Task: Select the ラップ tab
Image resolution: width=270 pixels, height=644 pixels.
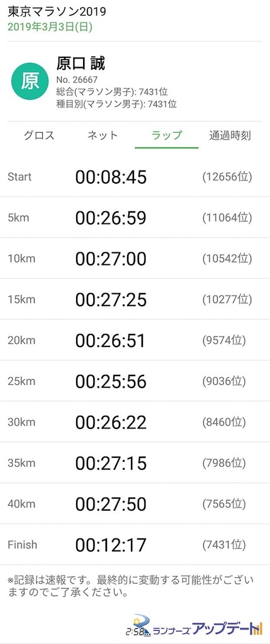Action: [x=167, y=135]
